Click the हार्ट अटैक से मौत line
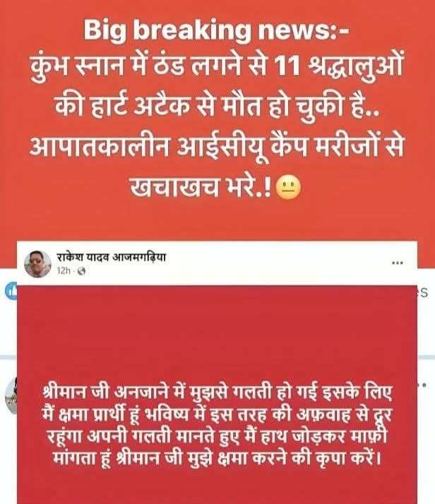The image size is (435, 504). coord(218,107)
